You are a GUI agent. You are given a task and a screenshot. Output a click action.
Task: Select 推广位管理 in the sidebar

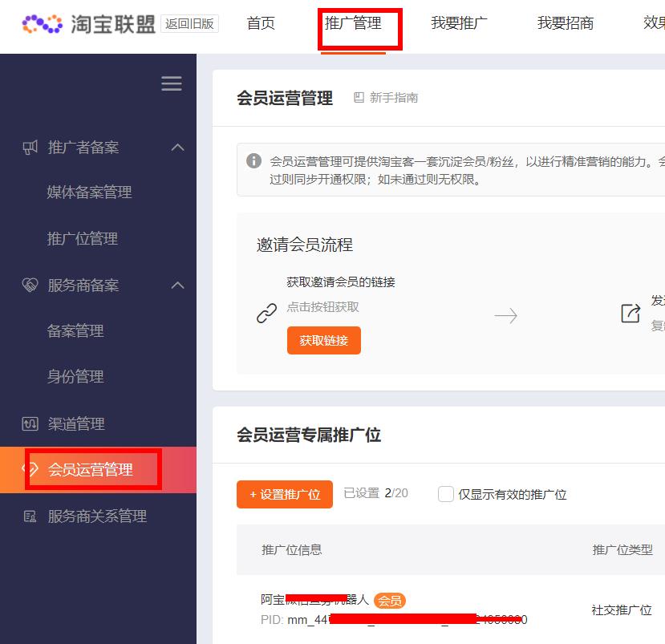83,238
